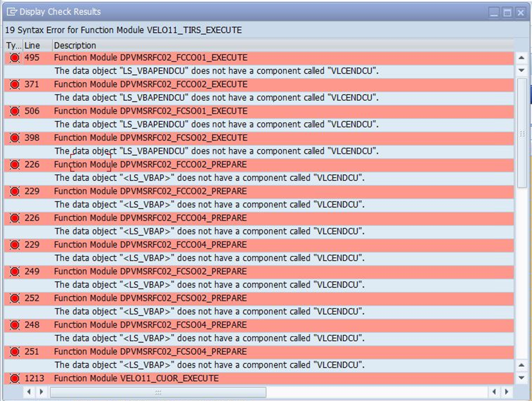532x401 pixels.
Task: Minimize the Display Check Results window
Action: (494, 12)
